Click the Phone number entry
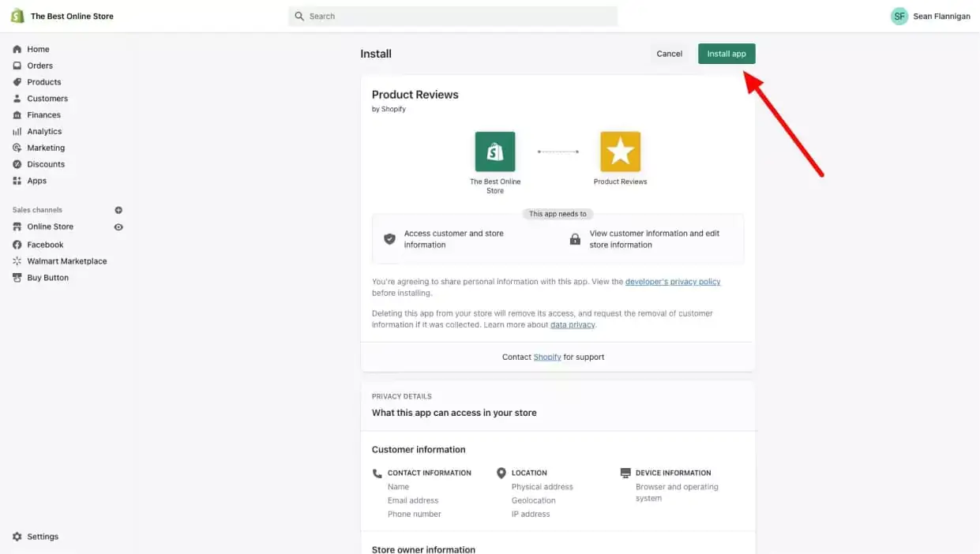The height and width of the screenshot is (554, 980). tap(415, 515)
